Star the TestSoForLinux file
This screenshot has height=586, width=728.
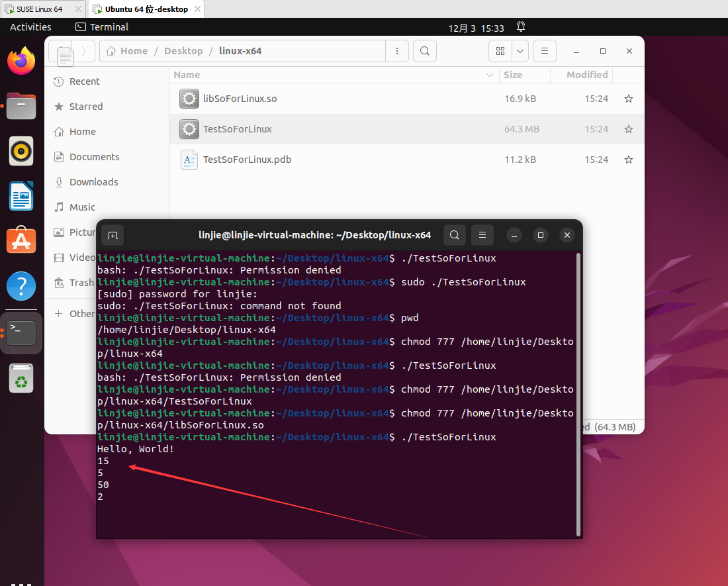(x=629, y=129)
